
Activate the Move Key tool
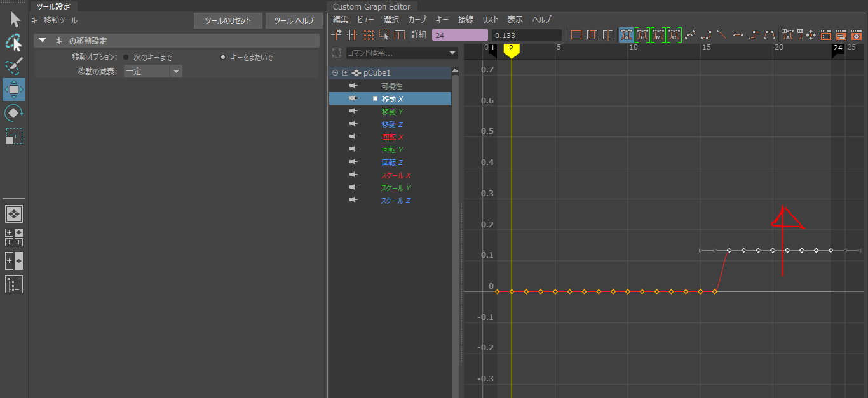tap(14, 90)
